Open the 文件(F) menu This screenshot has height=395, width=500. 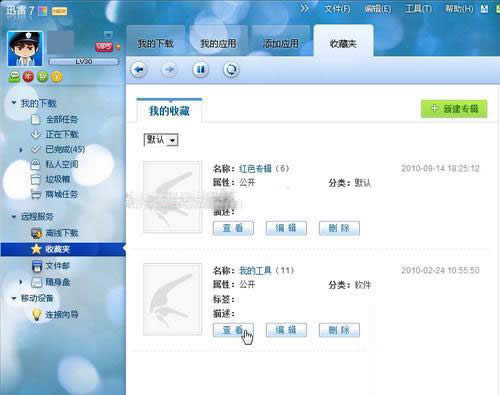[337, 9]
